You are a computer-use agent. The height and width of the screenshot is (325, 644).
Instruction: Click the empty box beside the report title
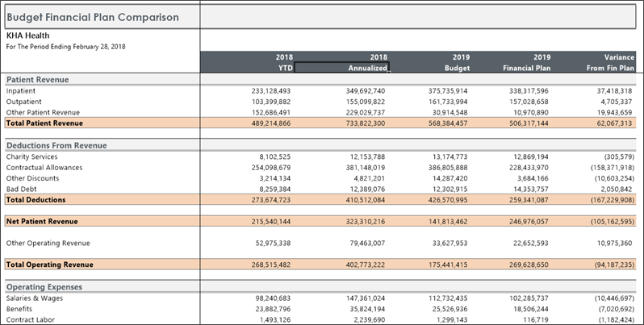[x=420, y=17]
